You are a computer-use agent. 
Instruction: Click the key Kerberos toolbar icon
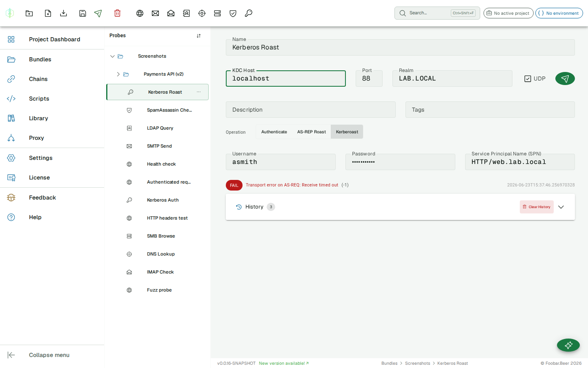click(x=248, y=13)
